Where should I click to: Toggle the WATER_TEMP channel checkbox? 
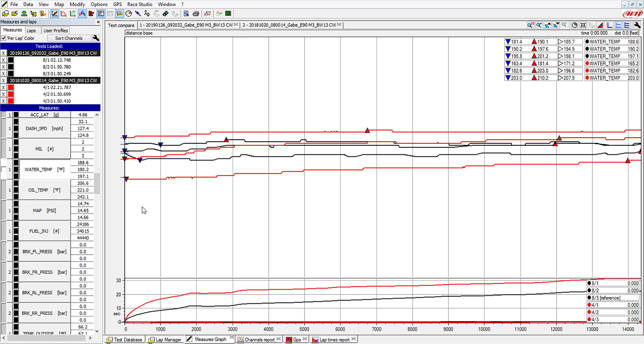[x=4, y=169]
